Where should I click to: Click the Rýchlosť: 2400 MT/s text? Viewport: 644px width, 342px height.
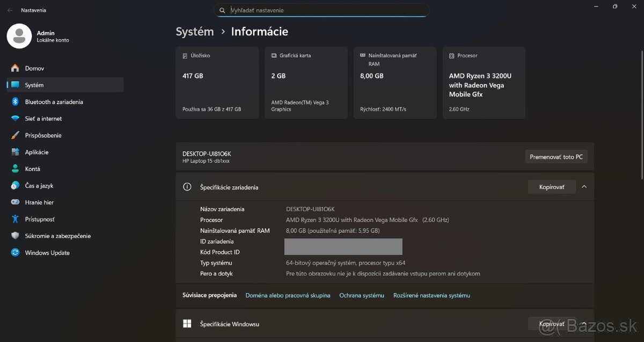(x=383, y=109)
